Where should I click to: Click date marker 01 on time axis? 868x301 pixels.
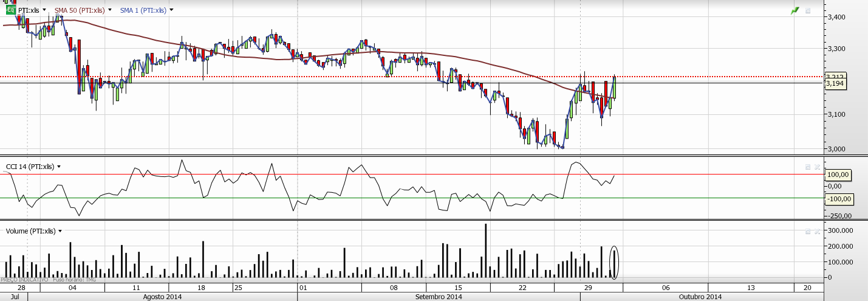303,288
